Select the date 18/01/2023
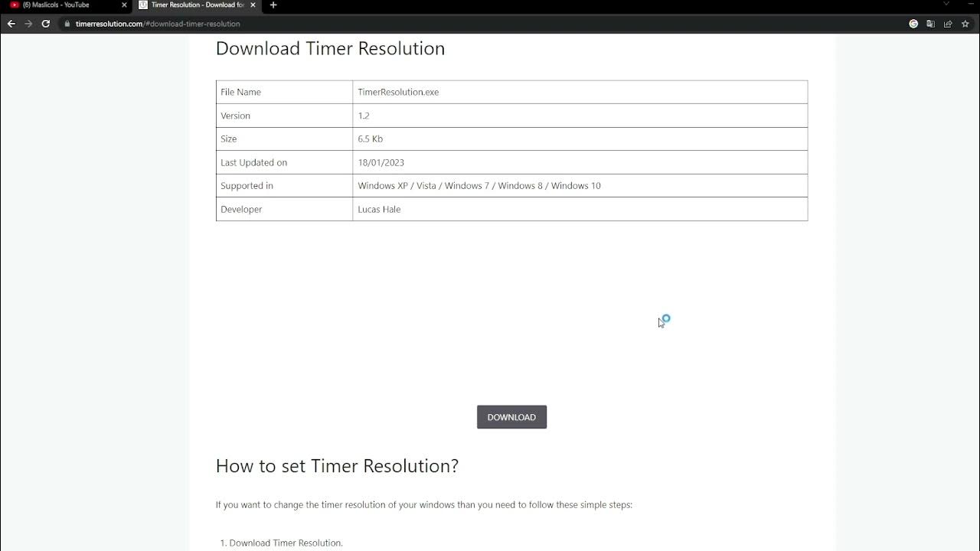The image size is (980, 551). 381,162
